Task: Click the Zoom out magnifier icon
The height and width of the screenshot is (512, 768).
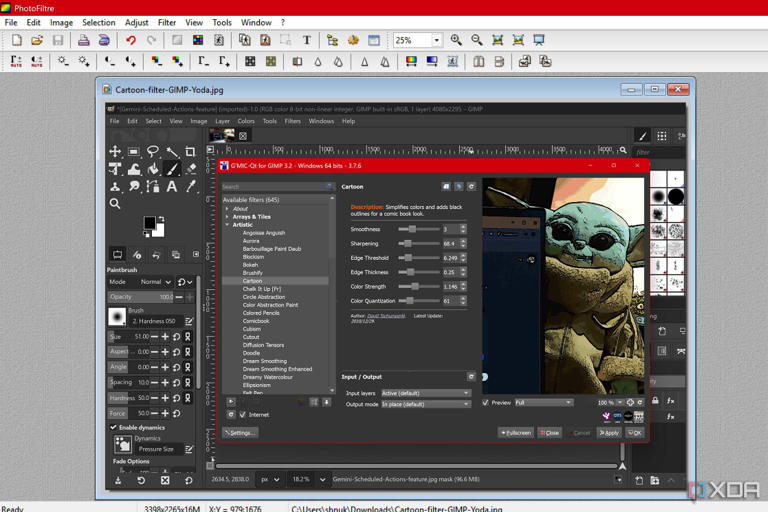Action: (477, 40)
